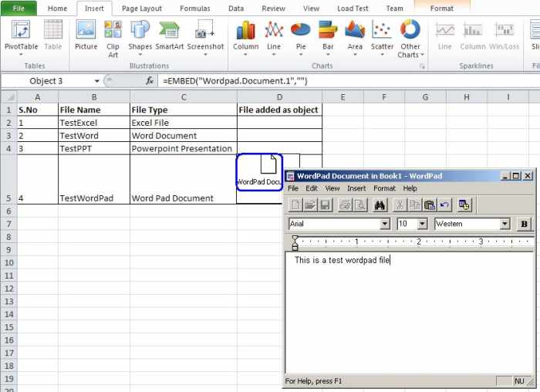The width and height of the screenshot is (540, 392).
Task: Expand the font size 10 dropdown
Action: point(422,224)
